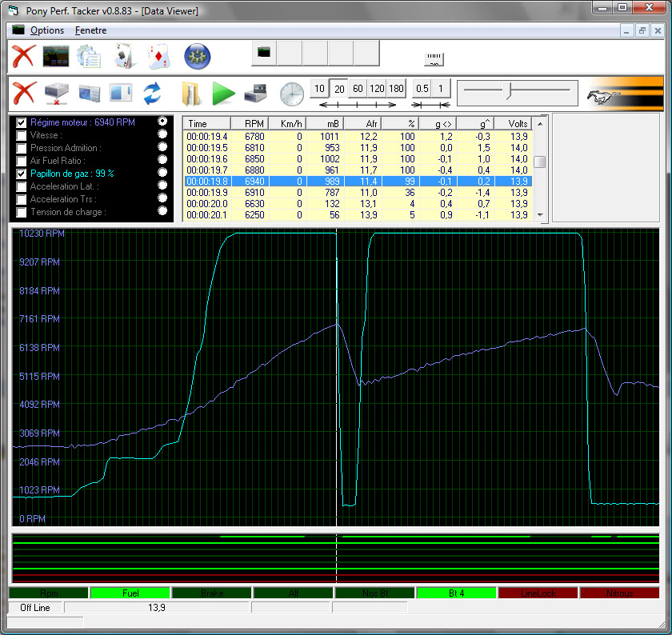Open the data graph monitor icon

click(x=56, y=57)
